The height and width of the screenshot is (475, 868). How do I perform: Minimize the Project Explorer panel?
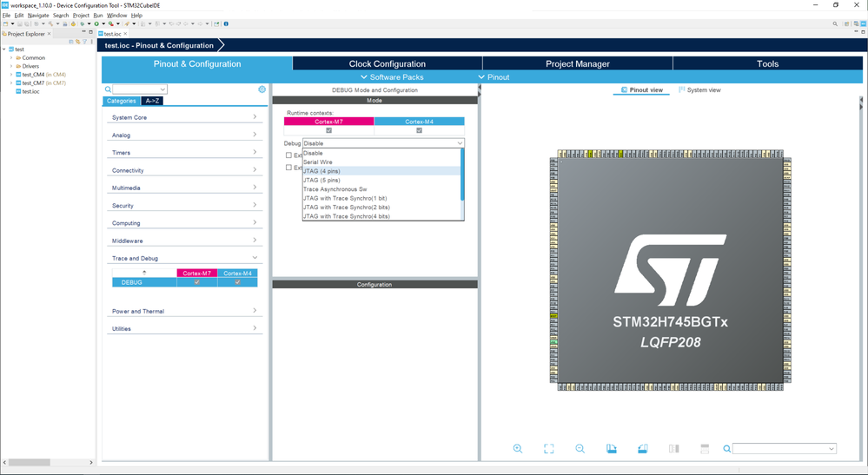pos(83,32)
